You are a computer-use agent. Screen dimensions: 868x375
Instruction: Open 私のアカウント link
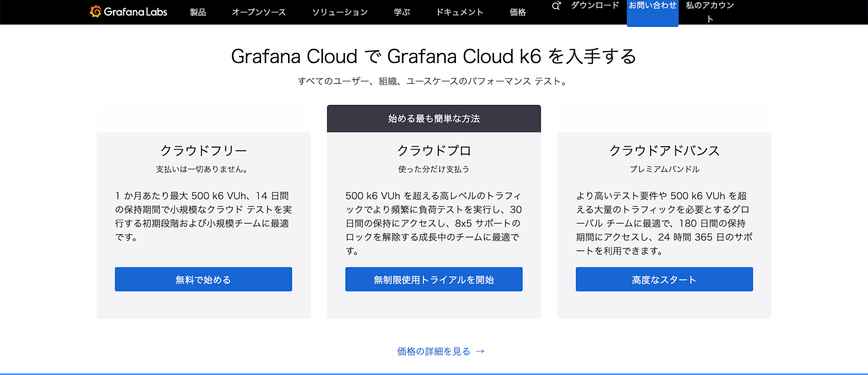coord(710,12)
